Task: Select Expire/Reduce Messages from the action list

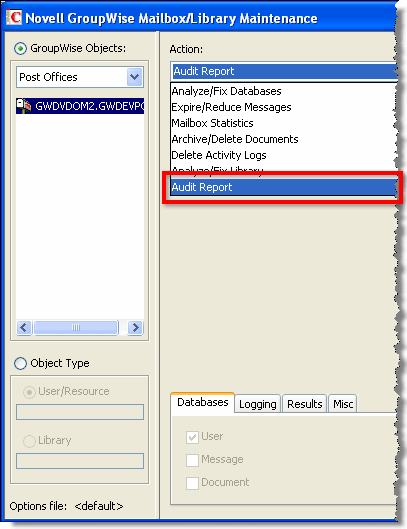Action: click(x=283, y=107)
